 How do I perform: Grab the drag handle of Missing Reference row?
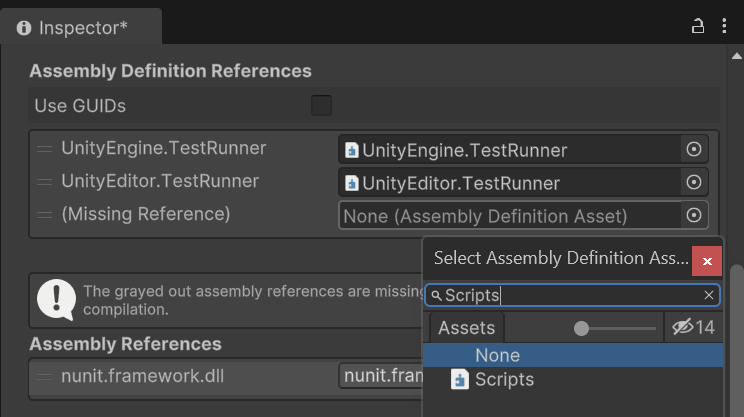[45, 215]
